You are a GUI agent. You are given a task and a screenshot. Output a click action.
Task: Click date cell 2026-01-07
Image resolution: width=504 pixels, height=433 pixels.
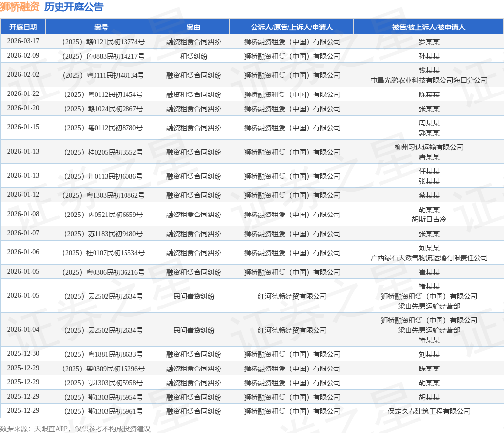[x=23, y=234]
